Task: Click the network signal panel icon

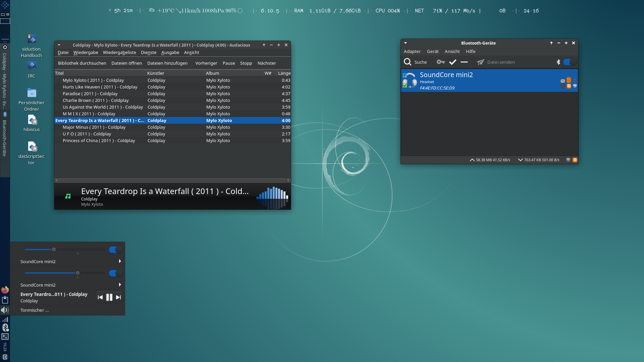Action: [x=5, y=319]
